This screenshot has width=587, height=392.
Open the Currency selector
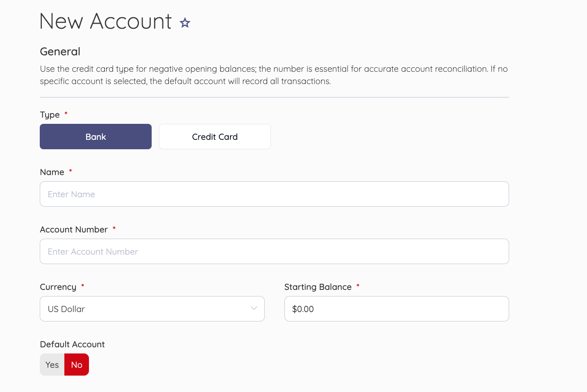(x=152, y=309)
